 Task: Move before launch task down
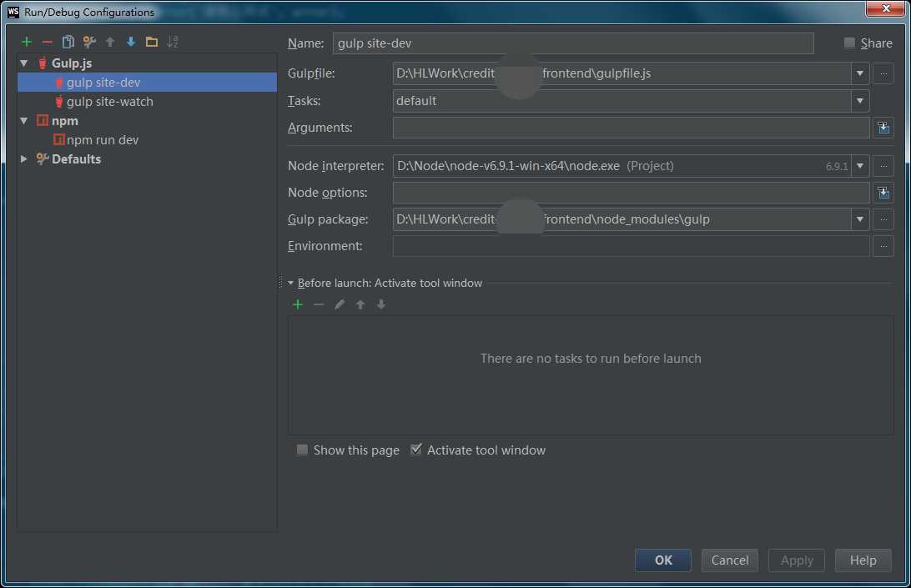(381, 304)
